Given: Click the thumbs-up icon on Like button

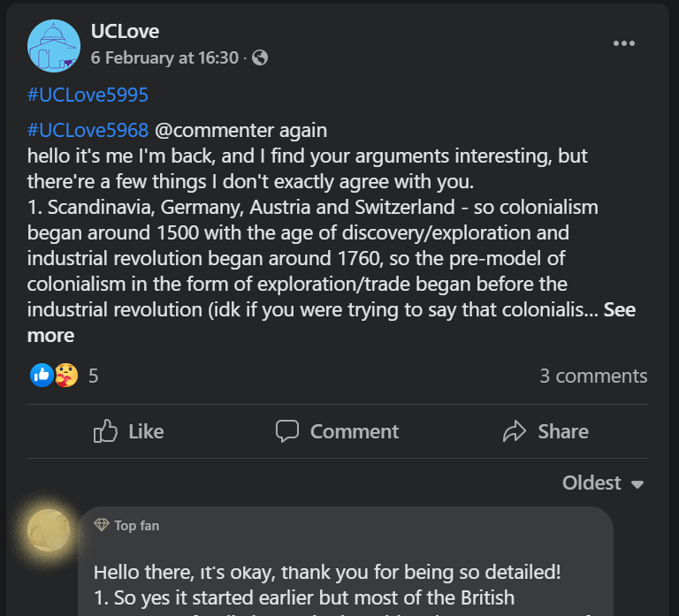Looking at the screenshot, I should [105, 431].
